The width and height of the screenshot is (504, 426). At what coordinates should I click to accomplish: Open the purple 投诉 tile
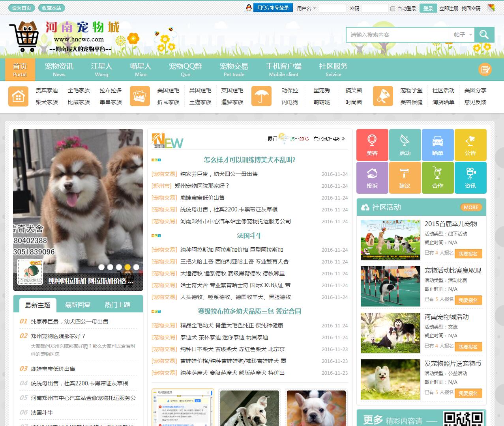tap(372, 177)
